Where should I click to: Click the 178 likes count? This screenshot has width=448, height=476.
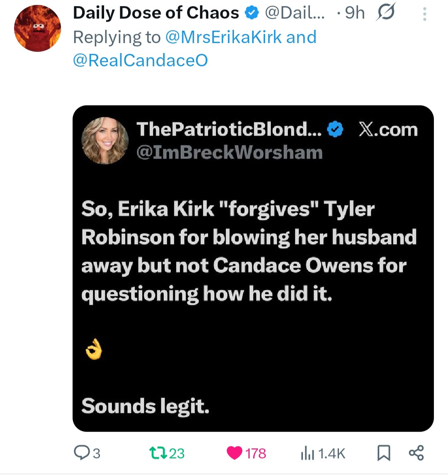[256, 453]
